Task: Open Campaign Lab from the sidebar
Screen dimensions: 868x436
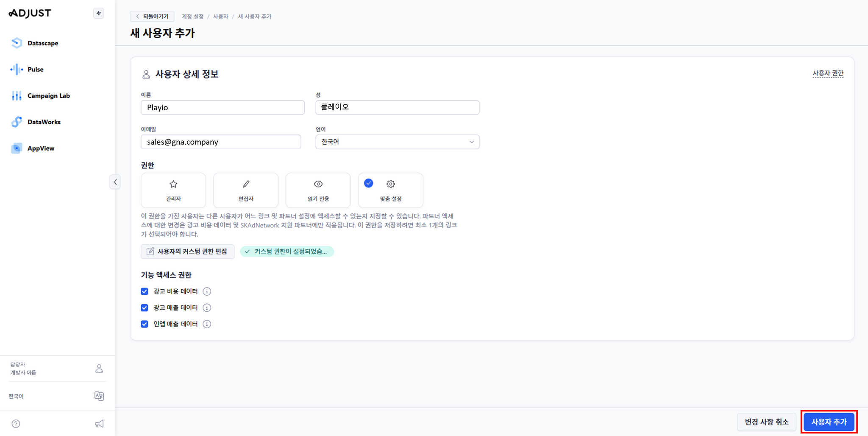Action: [40, 95]
